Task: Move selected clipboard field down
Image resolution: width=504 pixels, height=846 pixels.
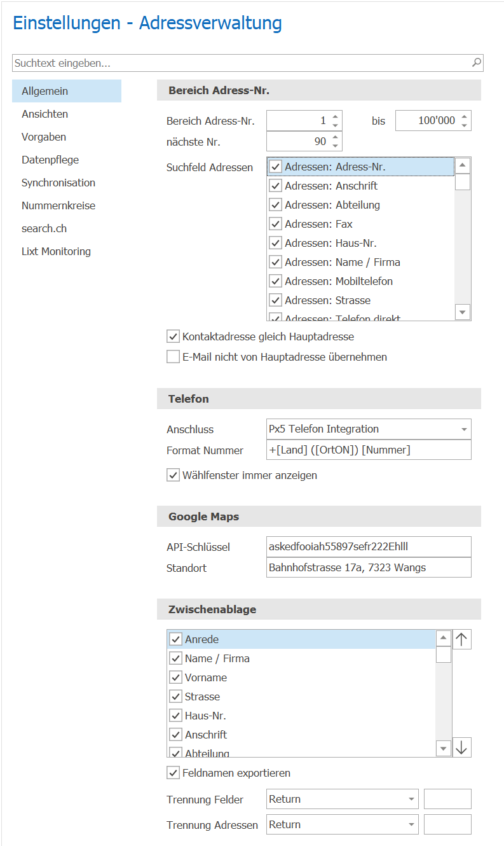Action: coord(462,747)
